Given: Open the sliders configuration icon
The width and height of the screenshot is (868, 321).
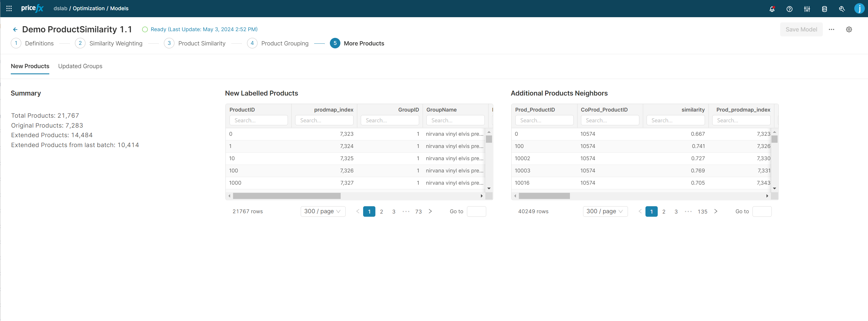Looking at the screenshot, I should pos(807,9).
